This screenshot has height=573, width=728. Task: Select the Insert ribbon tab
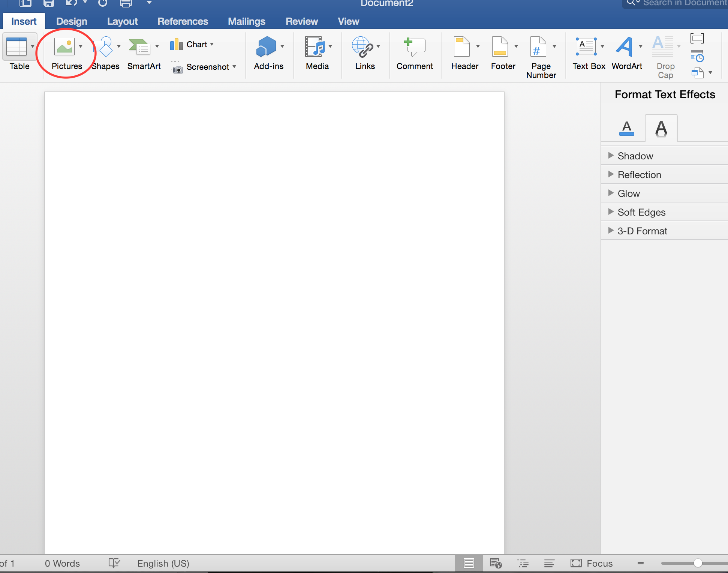pos(24,21)
